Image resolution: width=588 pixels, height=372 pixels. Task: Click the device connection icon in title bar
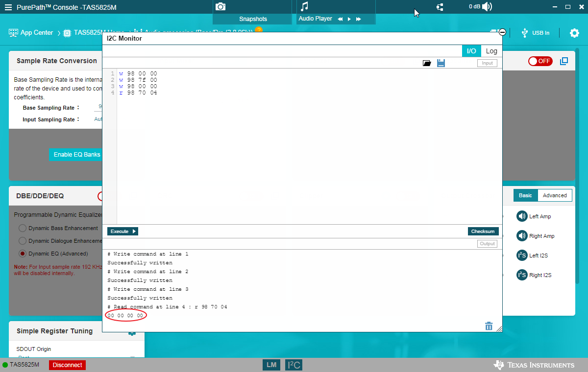440,7
